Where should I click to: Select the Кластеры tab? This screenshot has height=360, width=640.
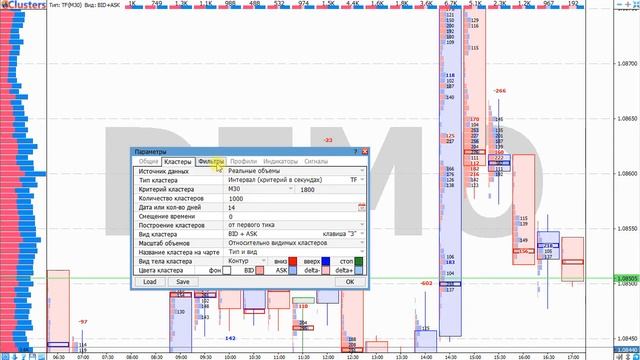coord(178,162)
